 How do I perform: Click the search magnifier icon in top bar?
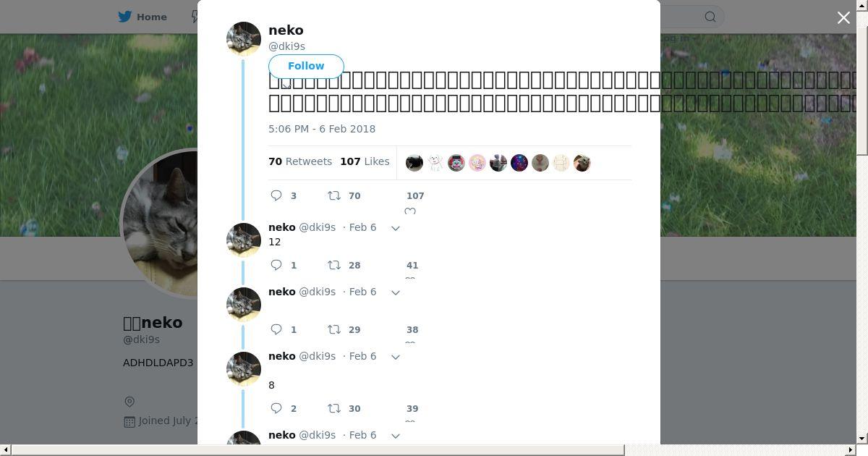point(710,17)
